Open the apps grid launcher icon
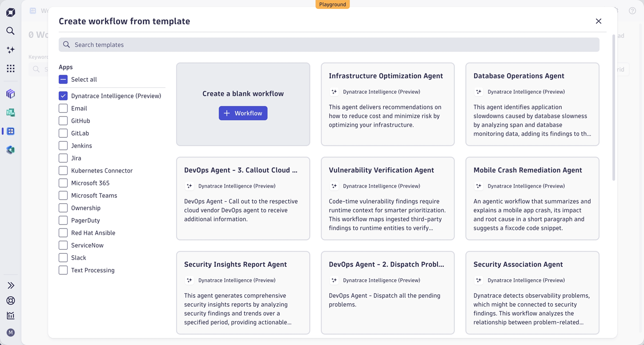This screenshot has height=345, width=644. pyautogui.click(x=10, y=69)
